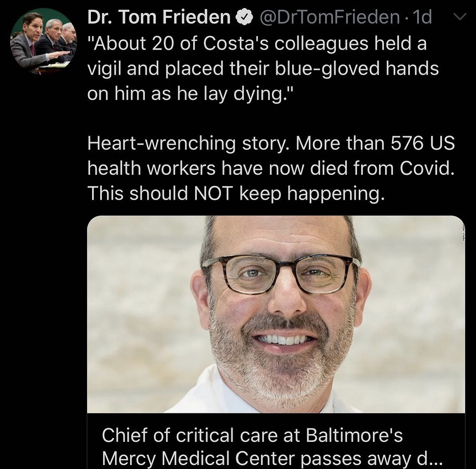This screenshot has width=476, height=469.
Task: Click the line mentioning blue-gloved hands
Action: point(263,68)
